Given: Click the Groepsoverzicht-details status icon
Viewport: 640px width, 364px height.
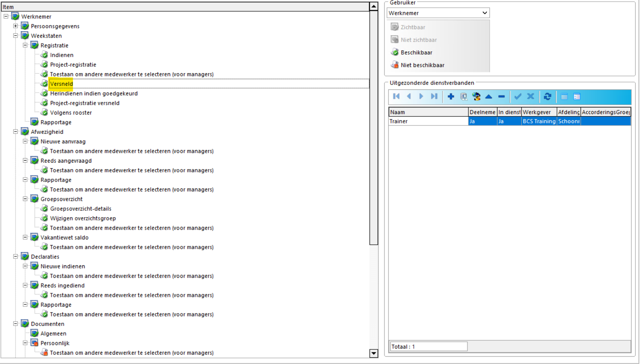Looking at the screenshot, I should pyautogui.click(x=45, y=208).
